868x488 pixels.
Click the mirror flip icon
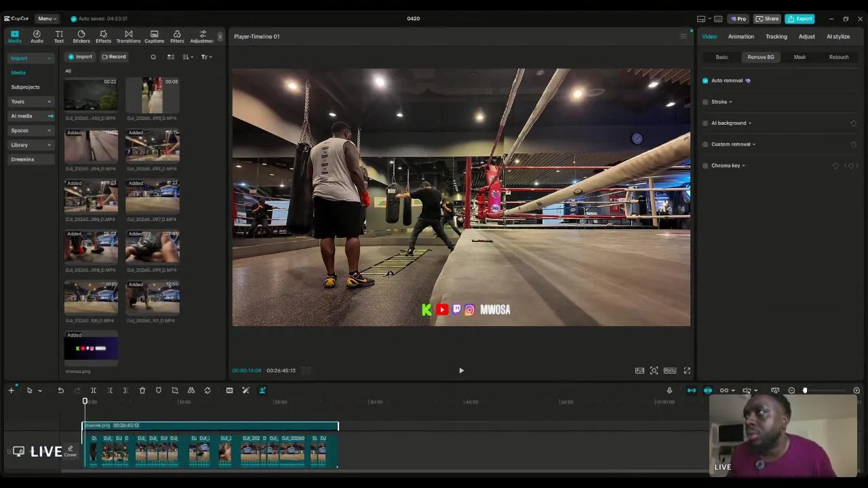pyautogui.click(x=191, y=390)
